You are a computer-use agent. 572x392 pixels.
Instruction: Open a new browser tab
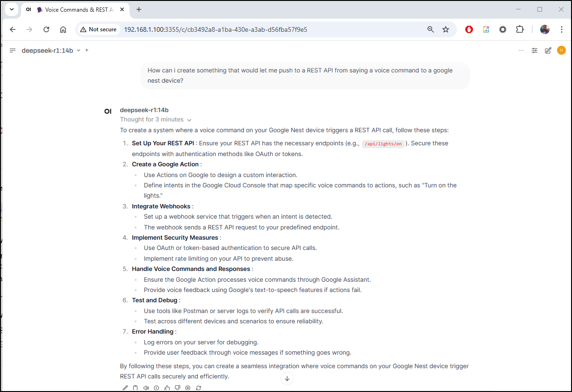[x=138, y=10]
